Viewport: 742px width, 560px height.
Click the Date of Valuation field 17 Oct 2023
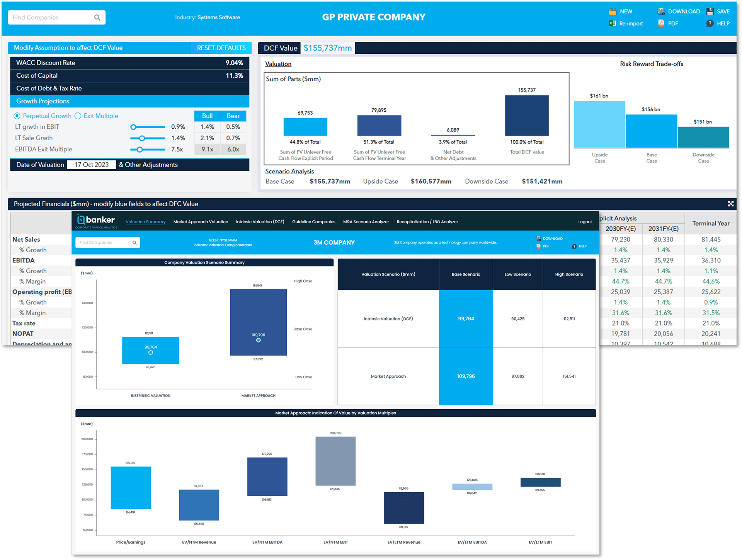92,165
